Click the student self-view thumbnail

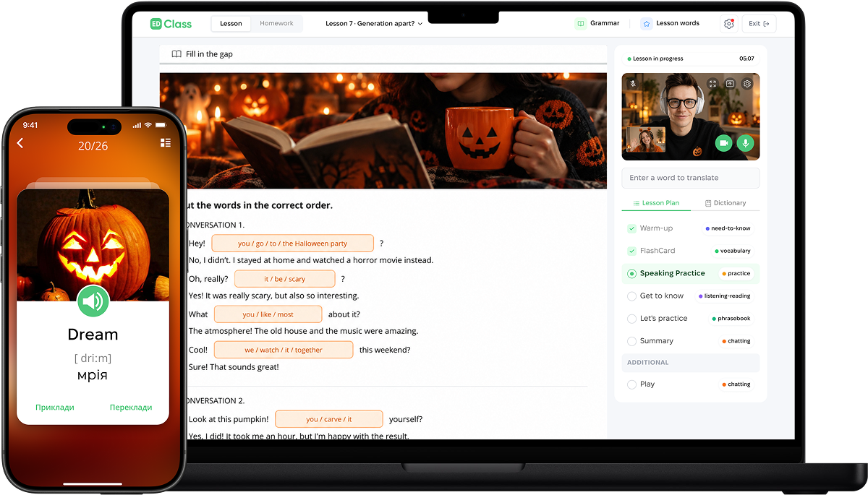pos(646,140)
